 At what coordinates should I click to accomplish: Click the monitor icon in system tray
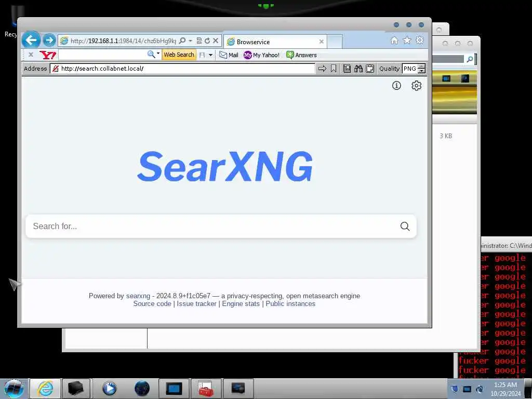(467, 389)
